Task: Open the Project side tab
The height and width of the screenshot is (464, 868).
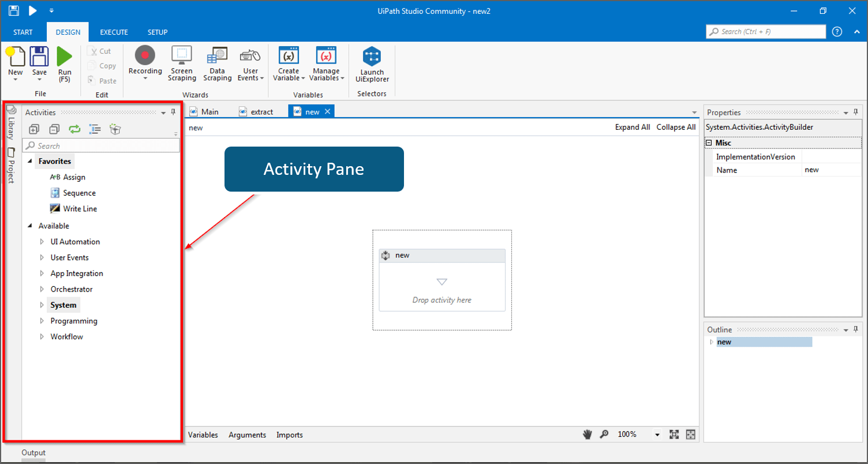Action: click(x=11, y=166)
